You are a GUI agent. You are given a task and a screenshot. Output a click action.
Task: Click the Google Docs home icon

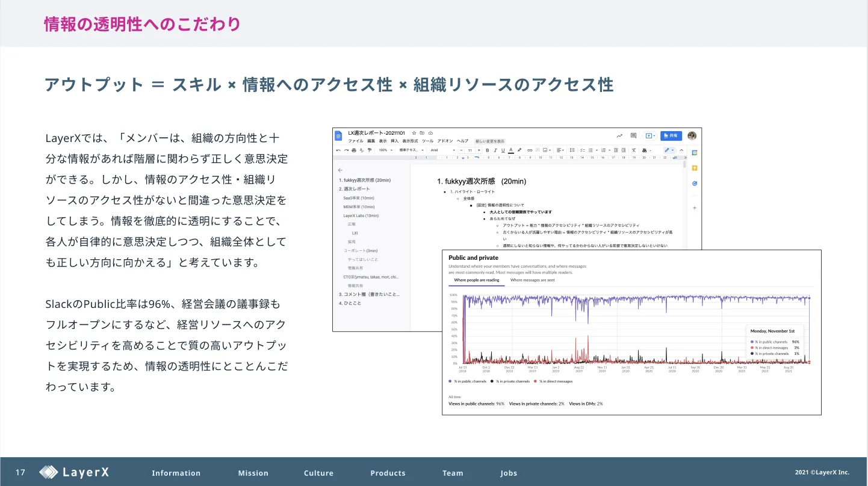click(x=339, y=136)
